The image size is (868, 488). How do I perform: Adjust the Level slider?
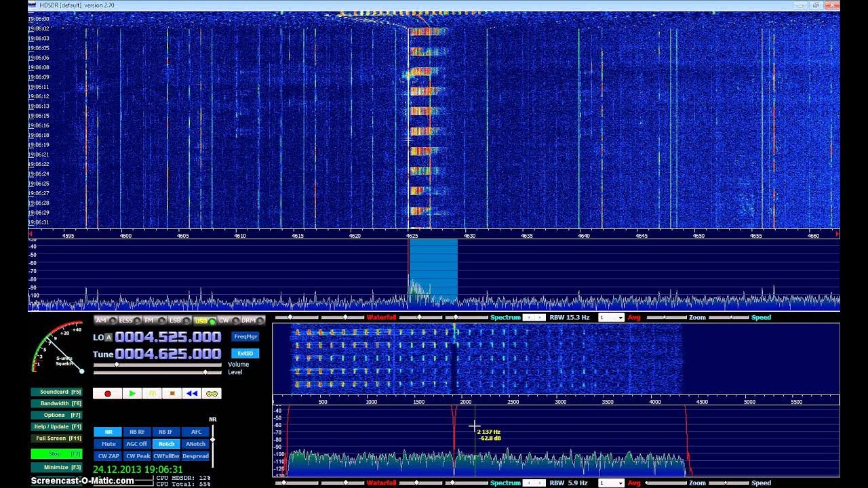point(157,372)
